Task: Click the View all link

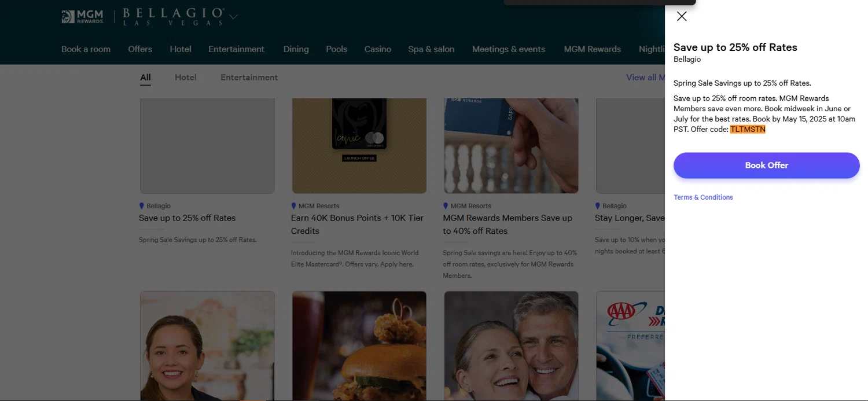Action: 645,78
